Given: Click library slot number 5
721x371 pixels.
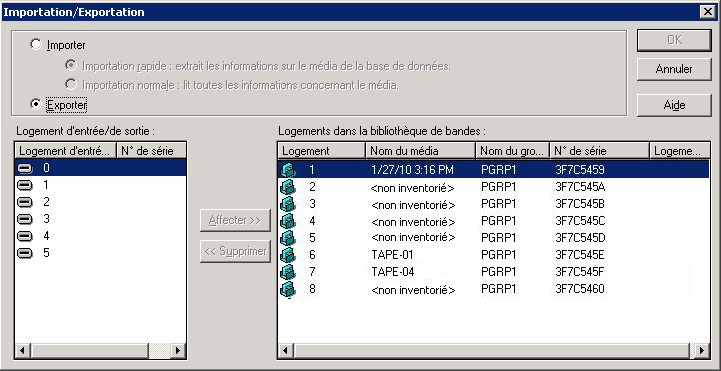Looking at the screenshot, I should (x=312, y=238).
